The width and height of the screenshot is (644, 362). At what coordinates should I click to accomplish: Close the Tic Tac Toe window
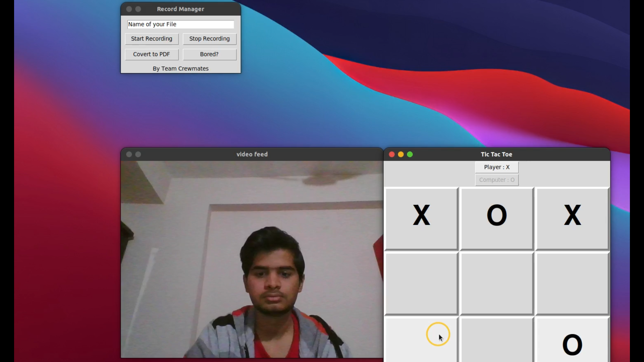(391, 154)
